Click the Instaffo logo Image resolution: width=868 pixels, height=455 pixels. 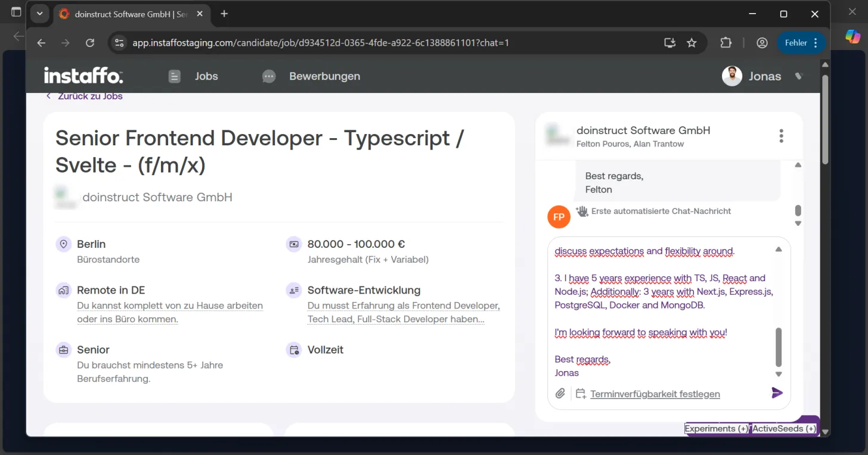pos(83,76)
